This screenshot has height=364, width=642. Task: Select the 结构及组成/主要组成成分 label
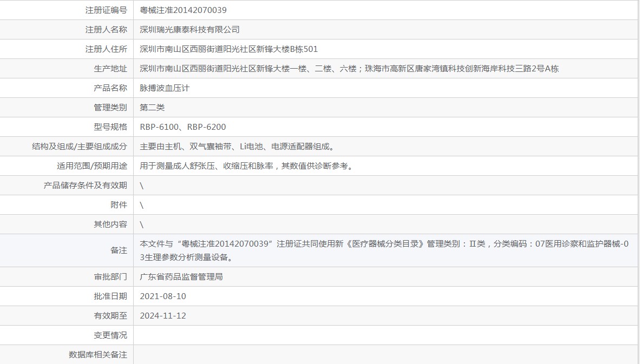(x=80, y=147)
